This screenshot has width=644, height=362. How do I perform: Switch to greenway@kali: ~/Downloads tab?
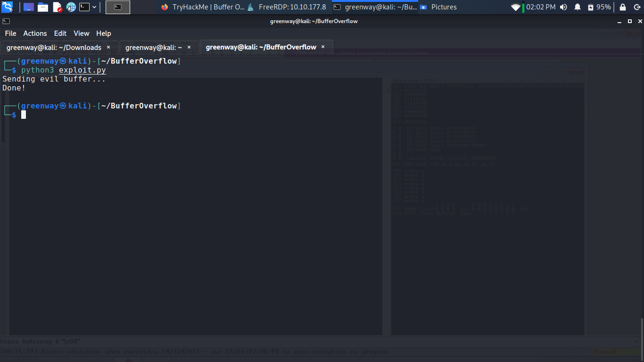59,47
